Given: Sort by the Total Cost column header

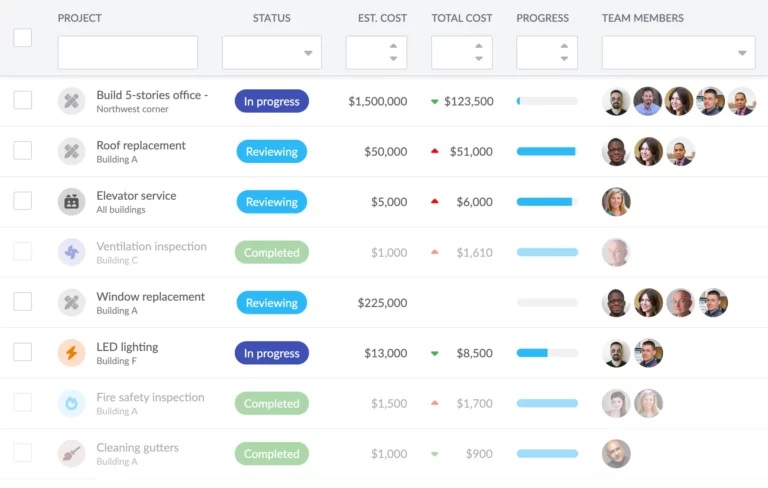Looking at the screenshot, I should pyautogui.click(x=461, y=18).
